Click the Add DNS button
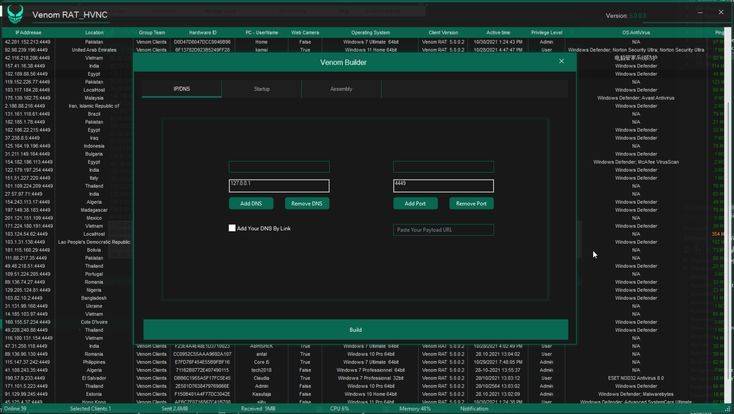The height and width of the screenshot is (414, 734). tap(251, 203)
